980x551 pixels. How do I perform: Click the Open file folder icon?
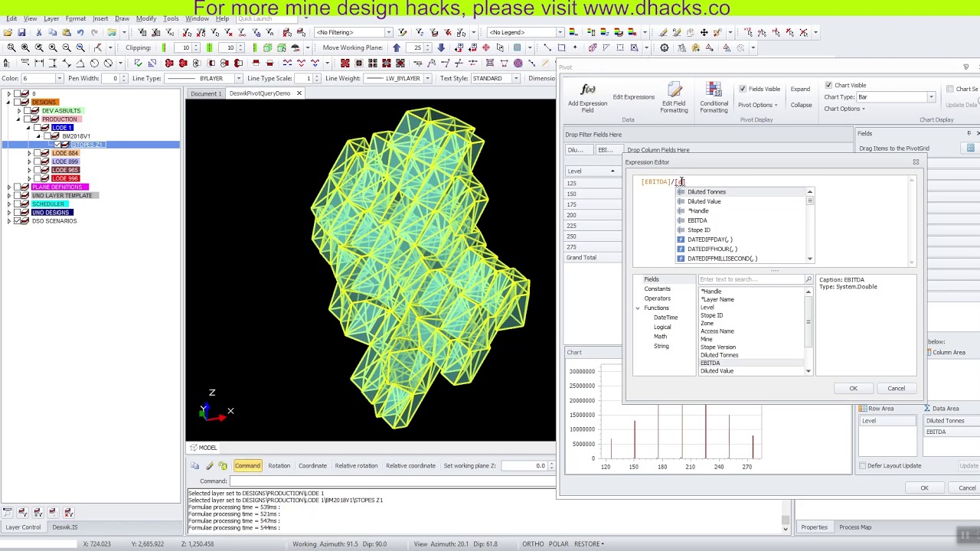[8, 32]
